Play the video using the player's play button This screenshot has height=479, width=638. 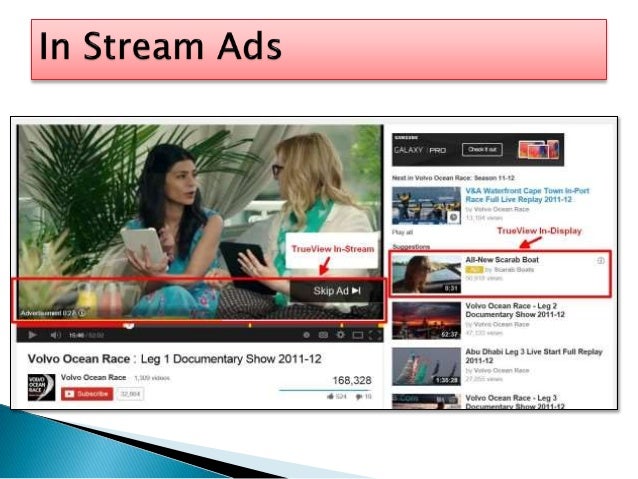pos(33,335)
